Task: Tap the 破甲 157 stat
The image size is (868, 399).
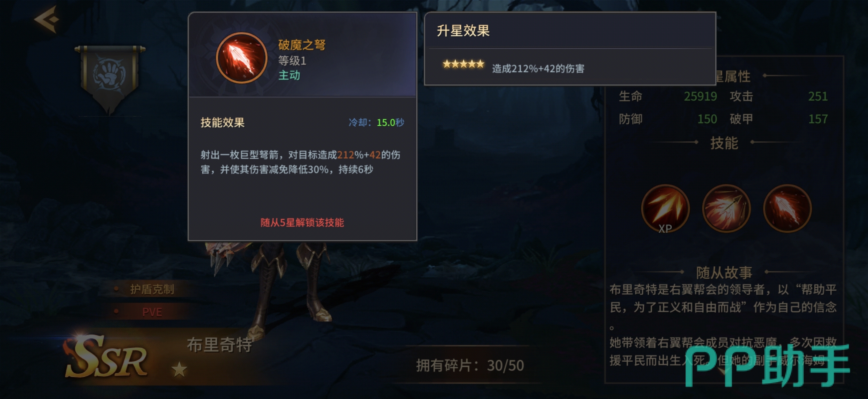Action: pos(779,119)
